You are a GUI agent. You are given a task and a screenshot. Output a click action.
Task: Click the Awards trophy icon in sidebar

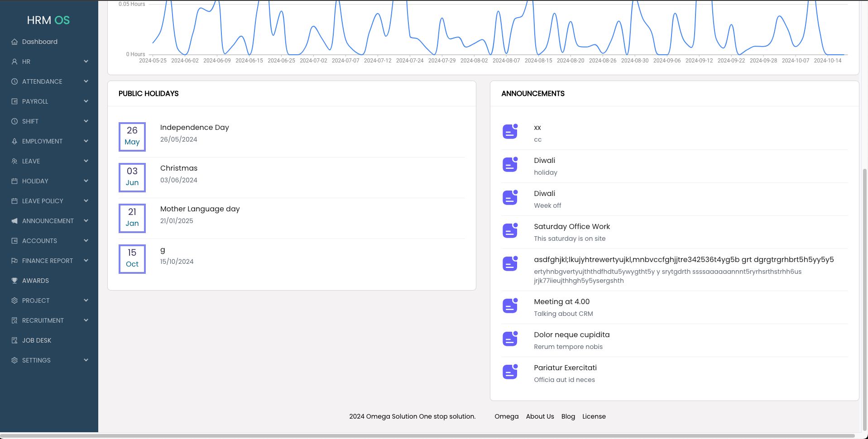click(x=14, y=281)
